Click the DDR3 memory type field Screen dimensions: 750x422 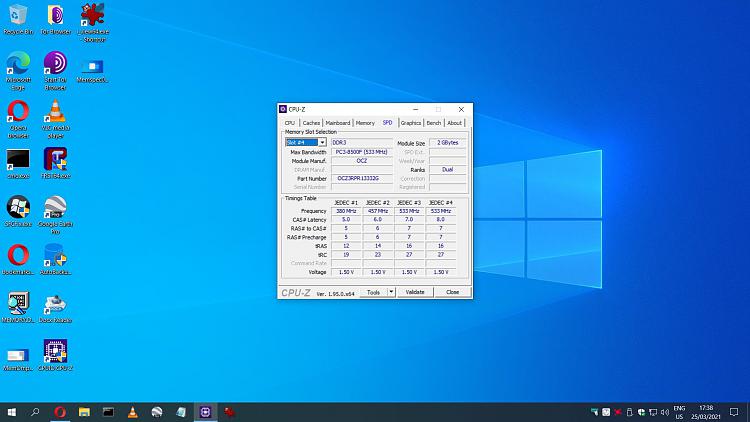tap(362, 143)
